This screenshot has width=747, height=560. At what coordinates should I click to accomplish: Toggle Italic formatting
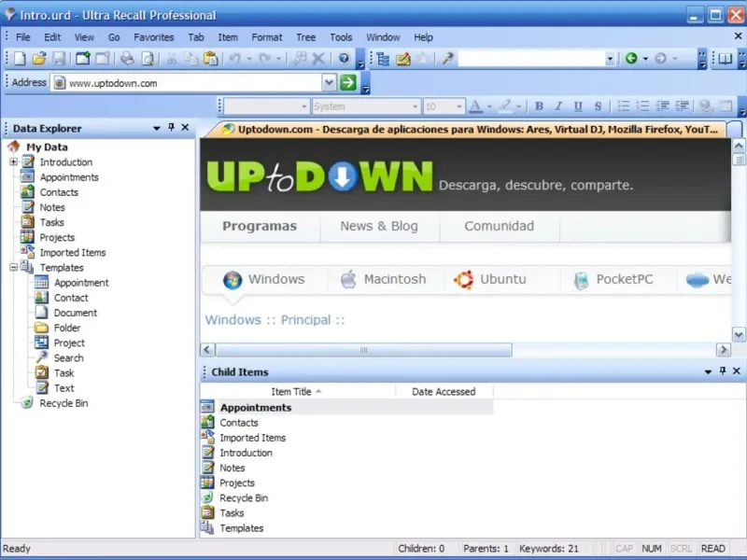pos(558,106)
